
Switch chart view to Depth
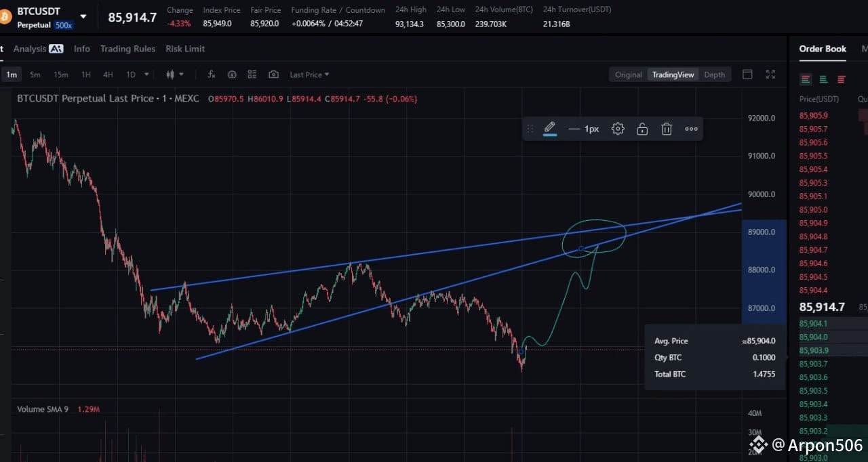point(714,75)
